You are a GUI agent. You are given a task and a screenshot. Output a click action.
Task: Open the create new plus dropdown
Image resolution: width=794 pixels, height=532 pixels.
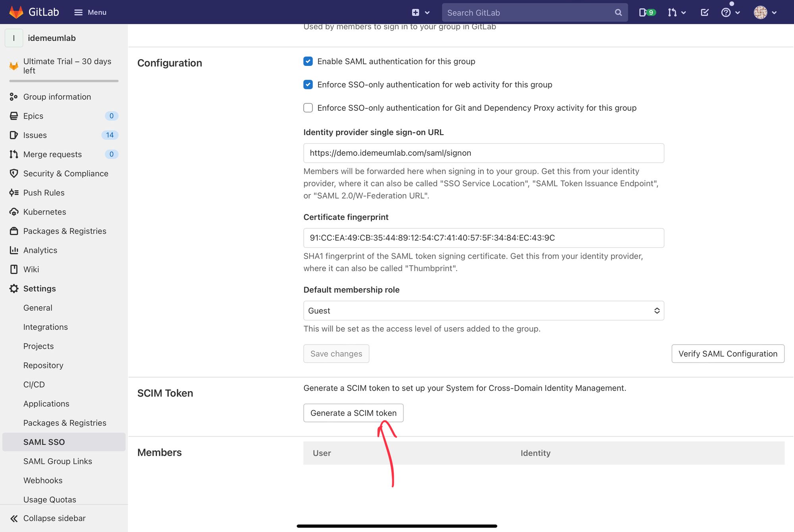point(420,12)
